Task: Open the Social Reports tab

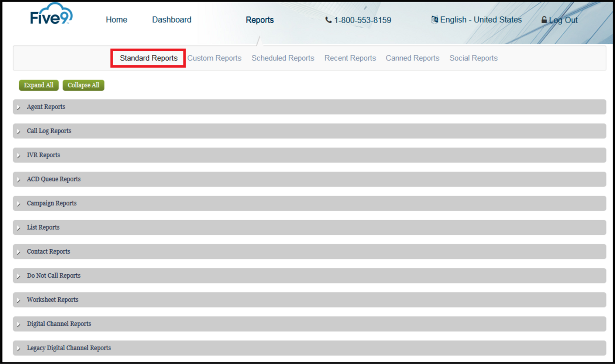Action: (x=473, y=58)
